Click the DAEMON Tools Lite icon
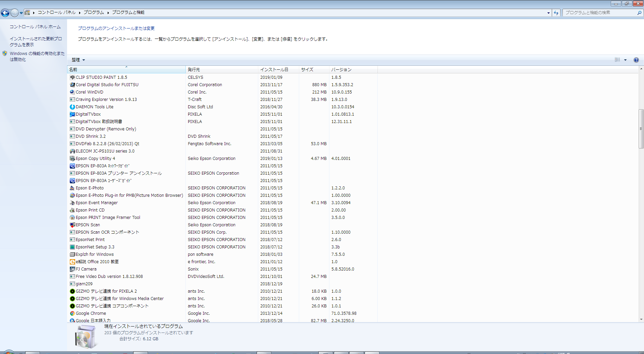Screen dimensions: 644x354 (72, 107)
